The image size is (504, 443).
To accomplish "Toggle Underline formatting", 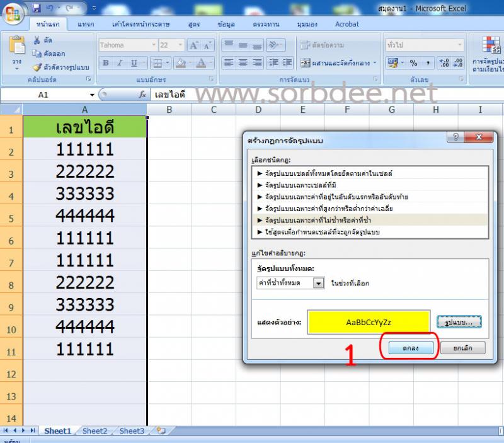I will (133, 61).
